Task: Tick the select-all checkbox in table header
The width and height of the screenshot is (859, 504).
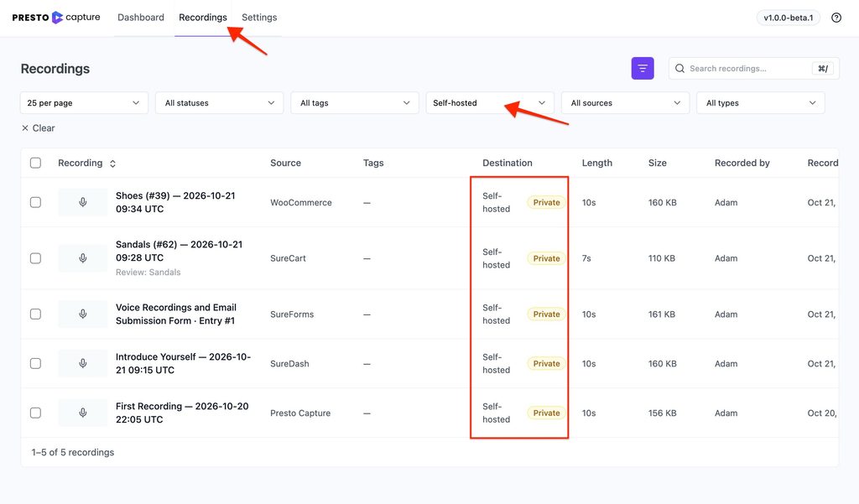Action: click(x=35, y=163)
